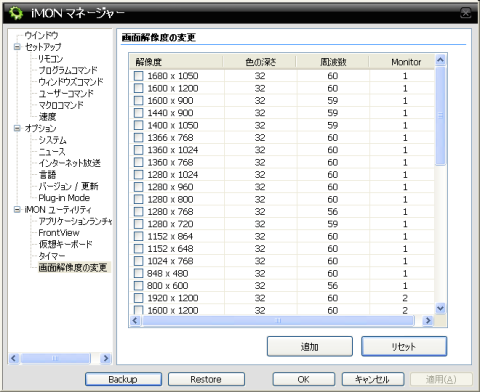Check the 1280 x 1024 resolution

[138, 175]
